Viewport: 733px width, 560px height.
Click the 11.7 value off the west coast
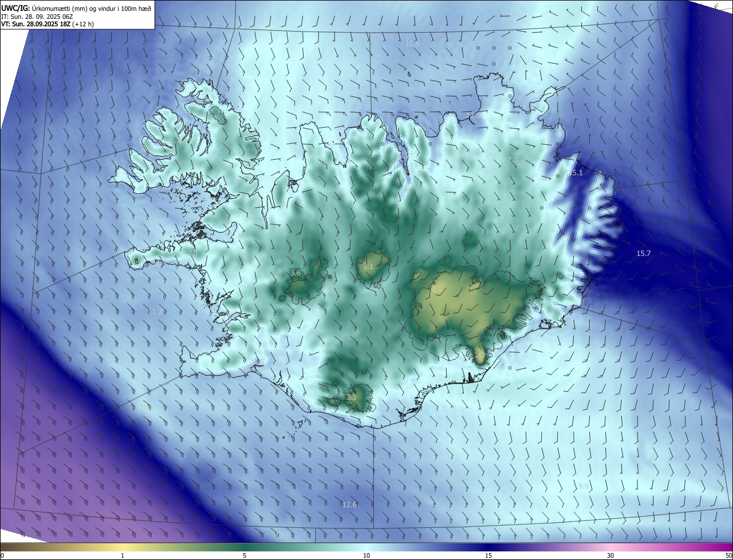[x=155, y=311]
